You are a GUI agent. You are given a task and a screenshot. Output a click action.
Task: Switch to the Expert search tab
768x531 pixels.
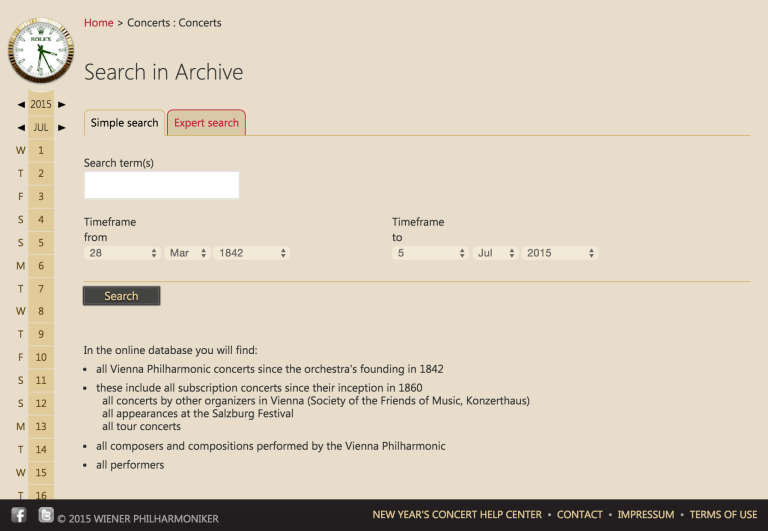click(206, 123)
